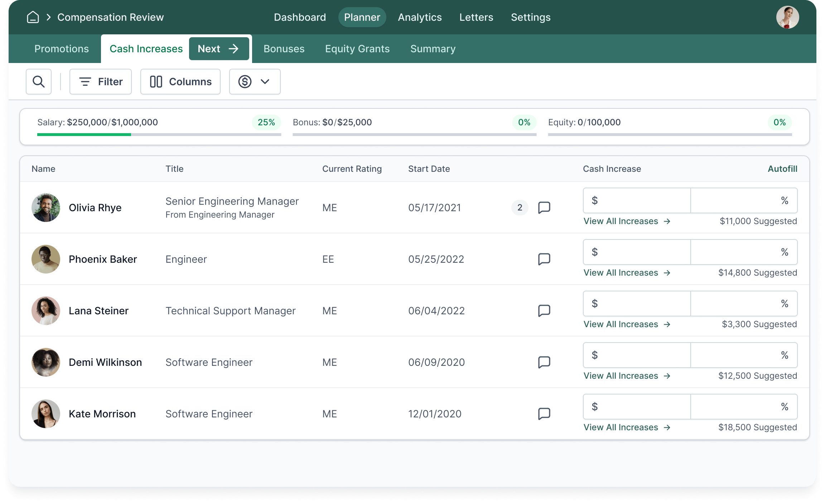Screen dimensions: 825x504
Task: Proceed using the Next button
Action: coord(219,49)
